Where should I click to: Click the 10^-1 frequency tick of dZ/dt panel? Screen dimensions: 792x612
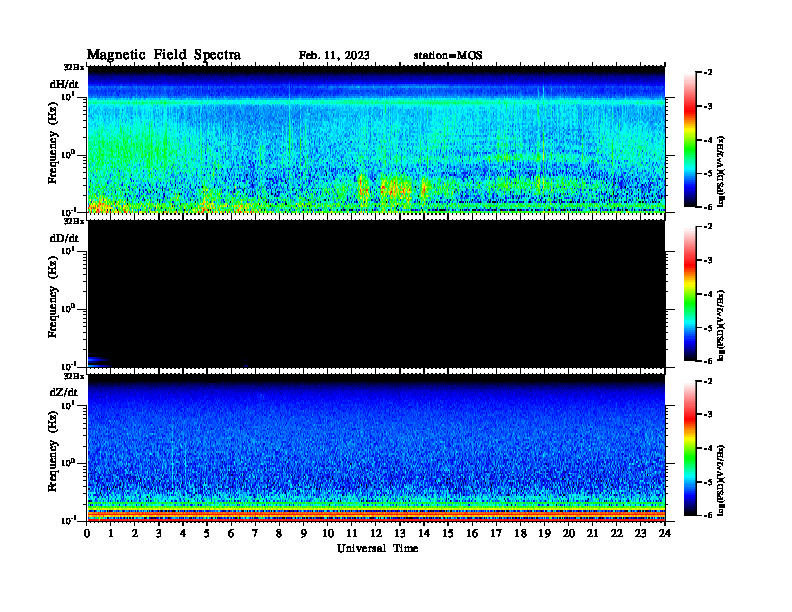pos(68,520)
